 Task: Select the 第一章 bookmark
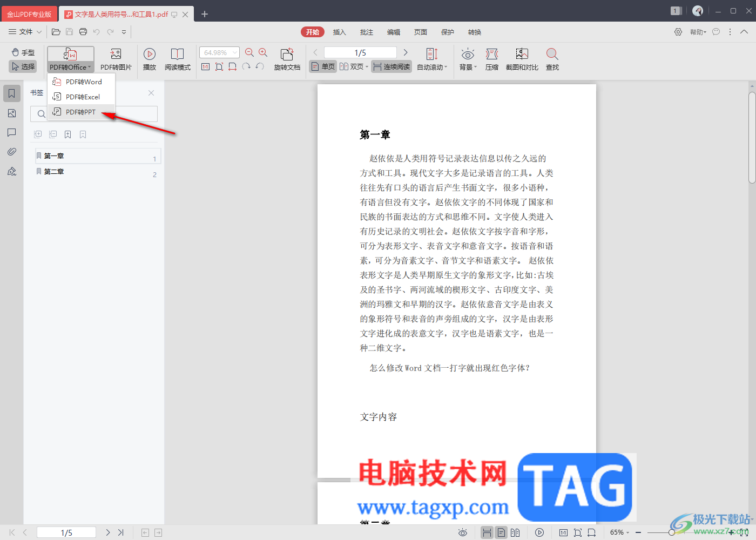point(98,156)
